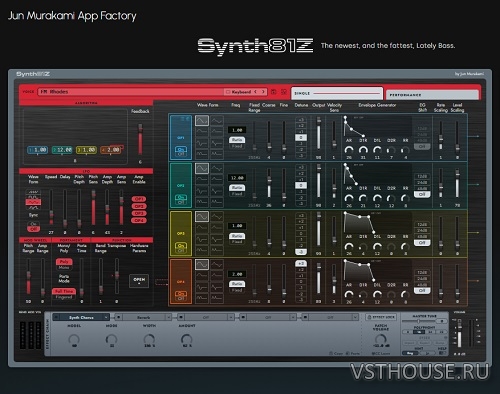Switch to the Performance tab
The image size is (500, 394).
(x=432, y=95)
